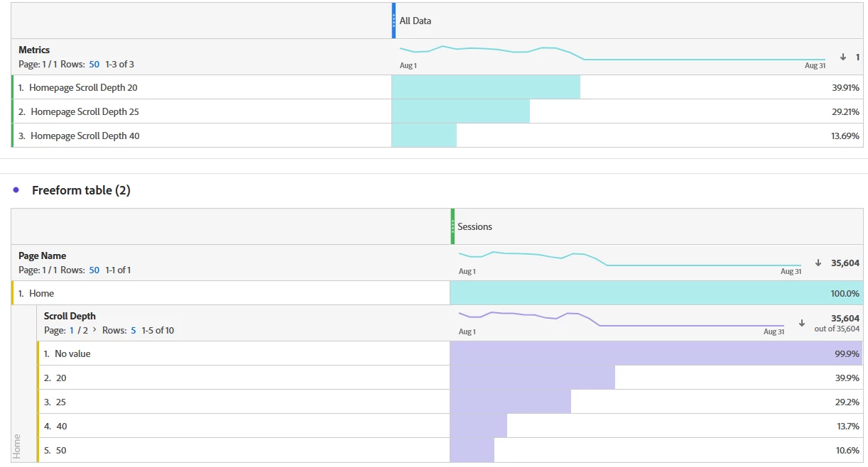The image size is (868, 467).
Task: Select scroll depth row labeled 50
Action: (450, 450)
